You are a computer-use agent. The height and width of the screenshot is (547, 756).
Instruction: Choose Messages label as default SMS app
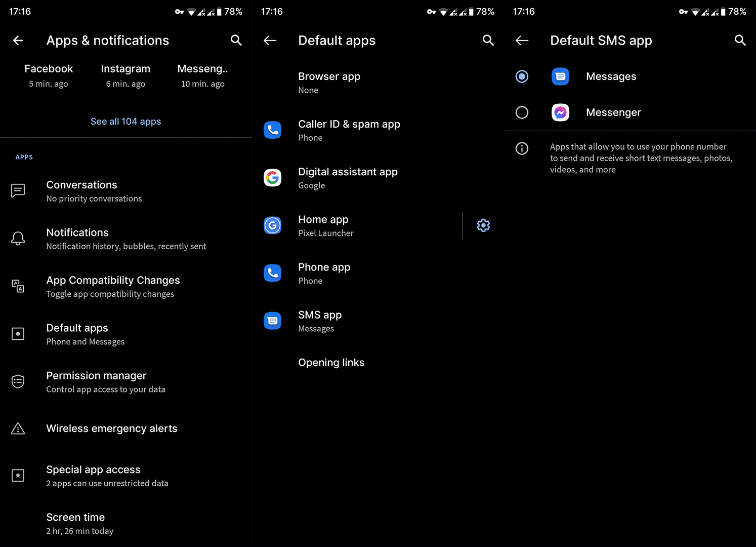(611, 76)
